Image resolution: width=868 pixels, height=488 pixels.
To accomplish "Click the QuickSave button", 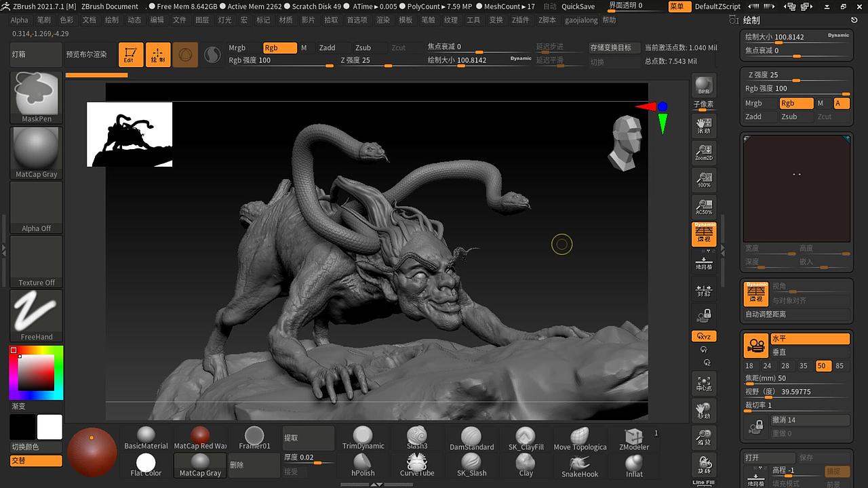I will [x=578, y=6].
